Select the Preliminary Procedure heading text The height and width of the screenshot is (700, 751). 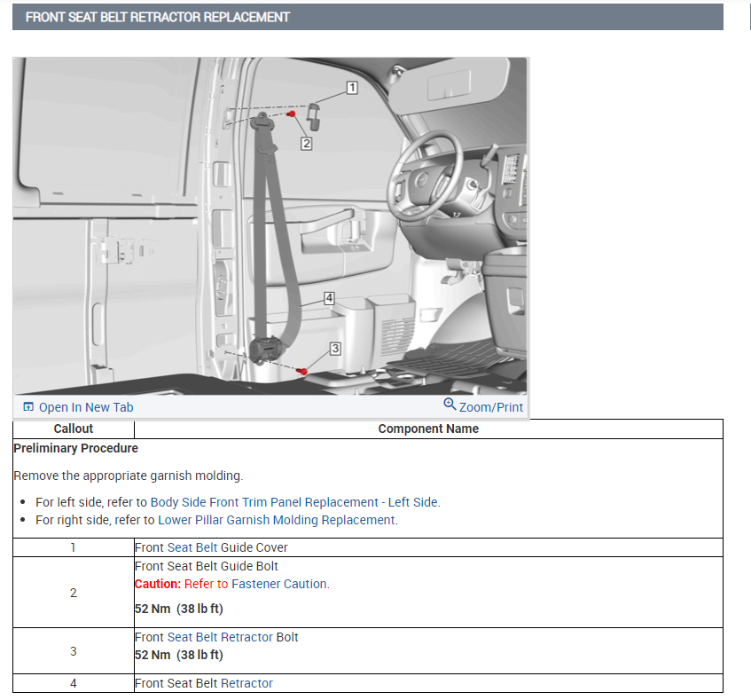pos(75,448)
